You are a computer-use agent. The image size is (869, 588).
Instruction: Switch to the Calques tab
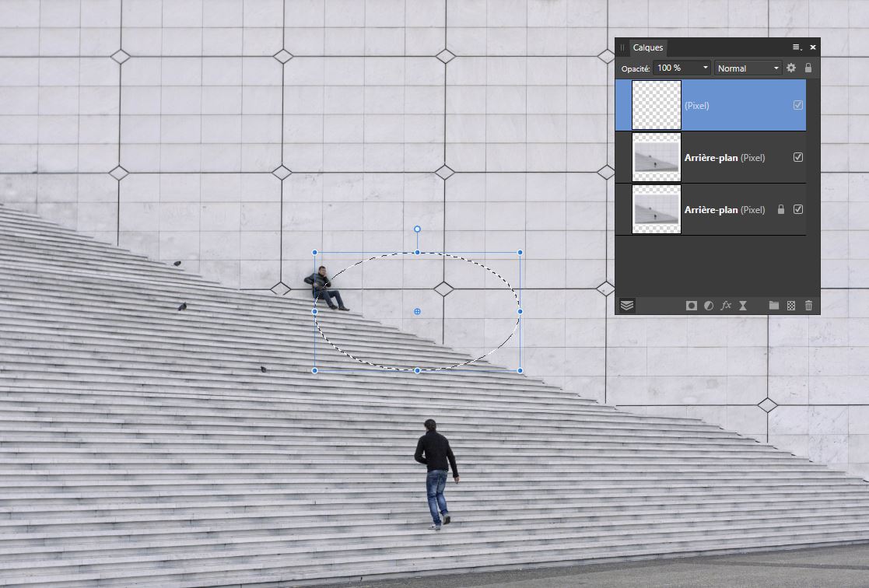point(648,47)
